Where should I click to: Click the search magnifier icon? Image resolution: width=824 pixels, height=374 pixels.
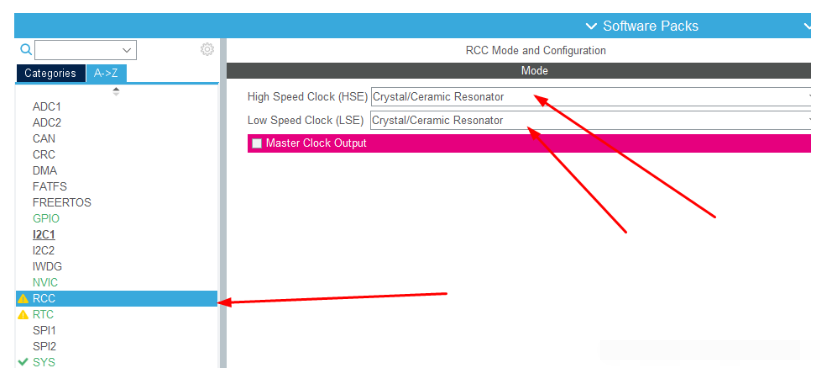(x=26, y=50)
